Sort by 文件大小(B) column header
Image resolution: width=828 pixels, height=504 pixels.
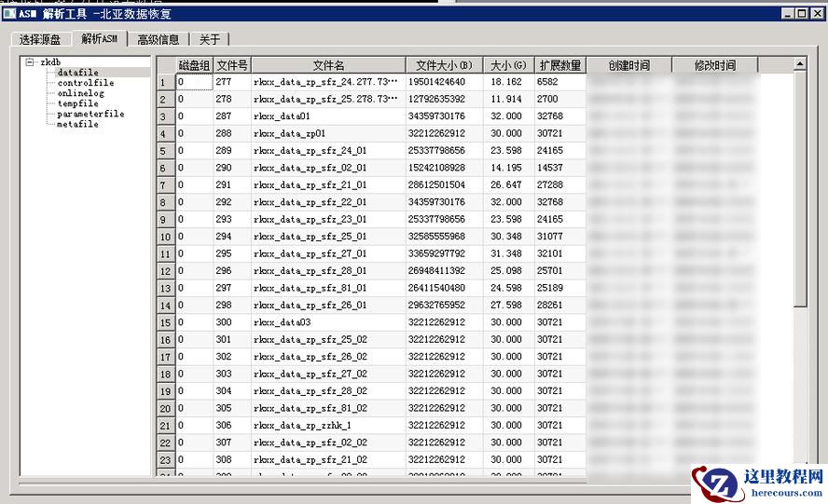click(x=444, y=65)
